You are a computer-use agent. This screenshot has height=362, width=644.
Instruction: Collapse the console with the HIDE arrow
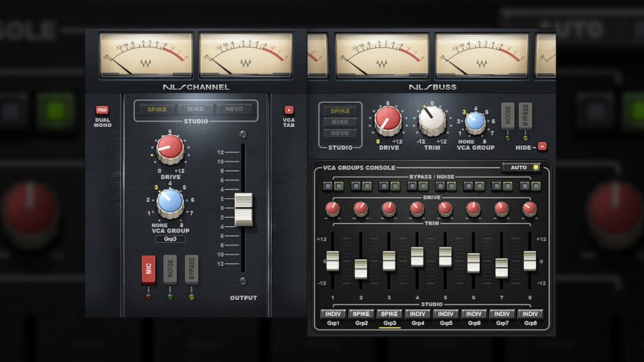pos(542,147)
